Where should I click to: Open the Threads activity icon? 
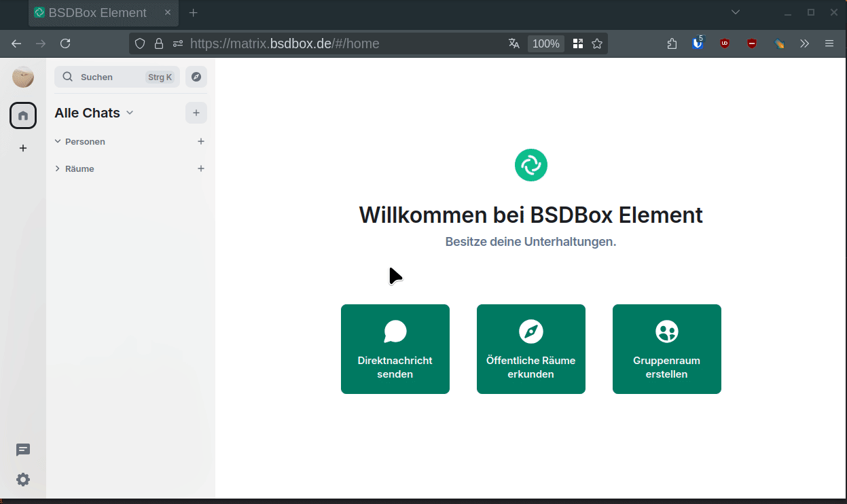tap(23, 450)
